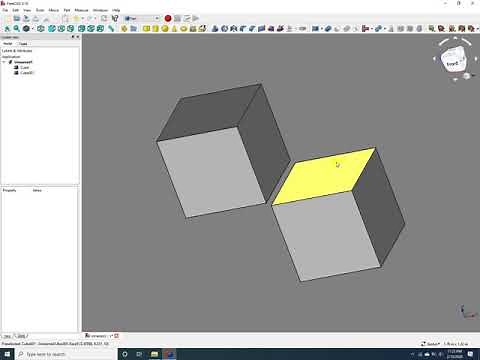The width and height of the screenshot is (480, 360).
Task: Select the Extrude tool
Action: pyautogui.click(x=215, y=29)
